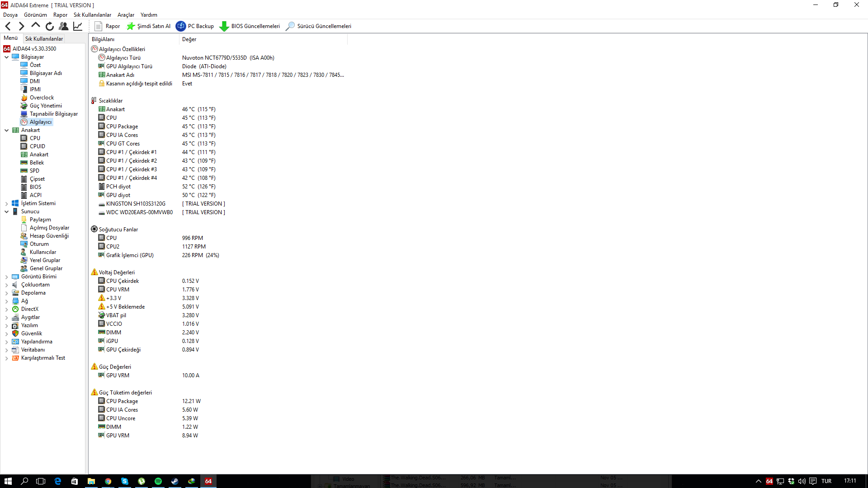Image resolution: width=868 pixels, height=488 pixels.
Task: Select Hesap Güvenliği tree item
Action: (x=49, y=236)
